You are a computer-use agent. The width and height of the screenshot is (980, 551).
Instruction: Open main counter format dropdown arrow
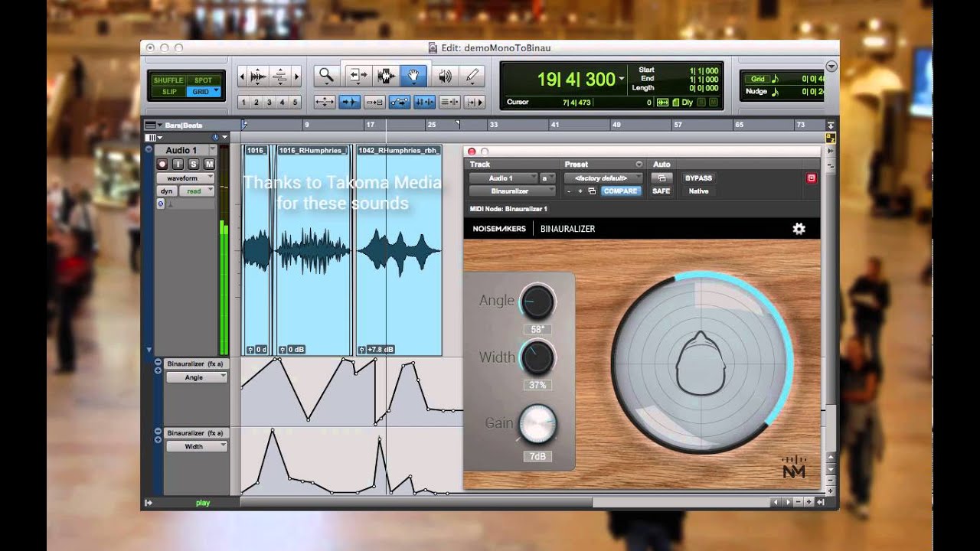coord(621,79)
